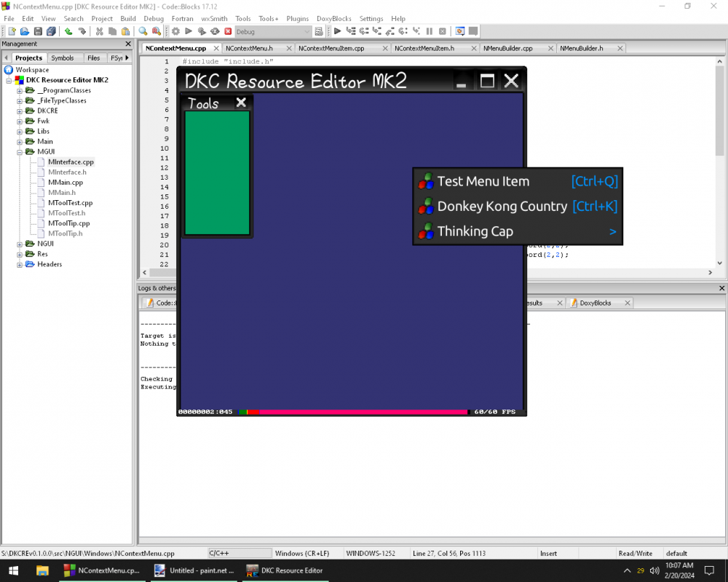Select Test Menu Item in context menu
The height and width of the screenshot is (582, 728).
[483, 182]
